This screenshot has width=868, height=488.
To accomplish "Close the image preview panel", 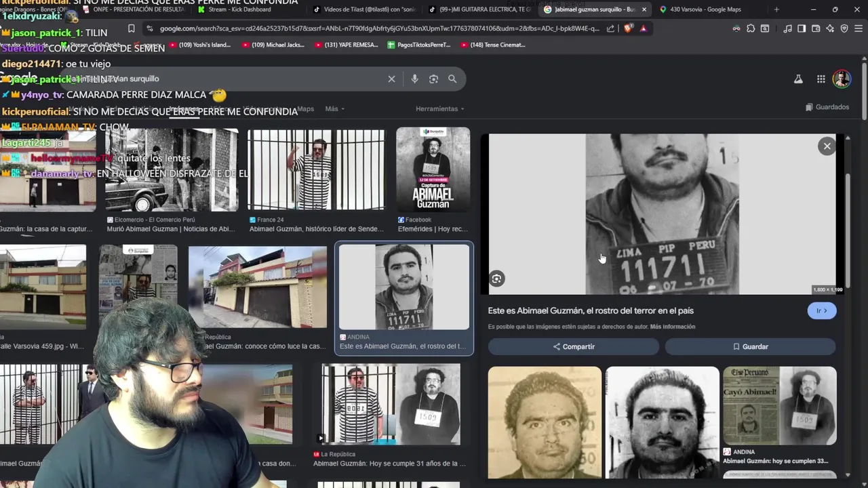I will [x=827, y=146].
